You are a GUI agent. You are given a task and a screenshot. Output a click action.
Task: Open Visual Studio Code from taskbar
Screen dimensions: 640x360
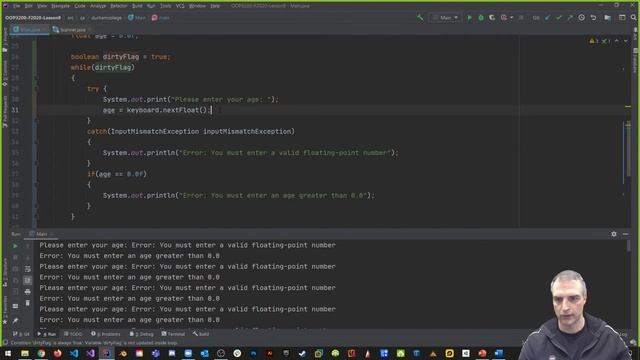[x=74, y=353]
